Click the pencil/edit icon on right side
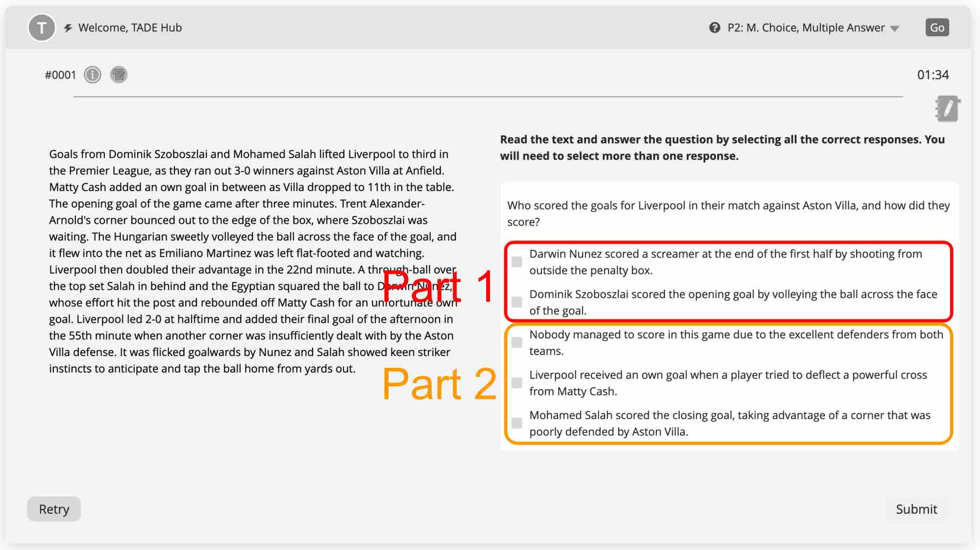The image size is (980, 550). pos(946,109)
